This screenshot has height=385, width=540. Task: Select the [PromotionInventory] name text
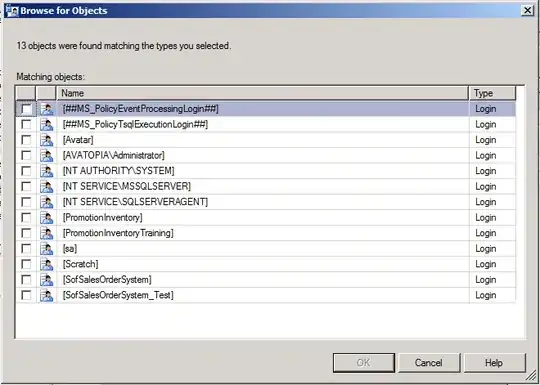(103, 218)
